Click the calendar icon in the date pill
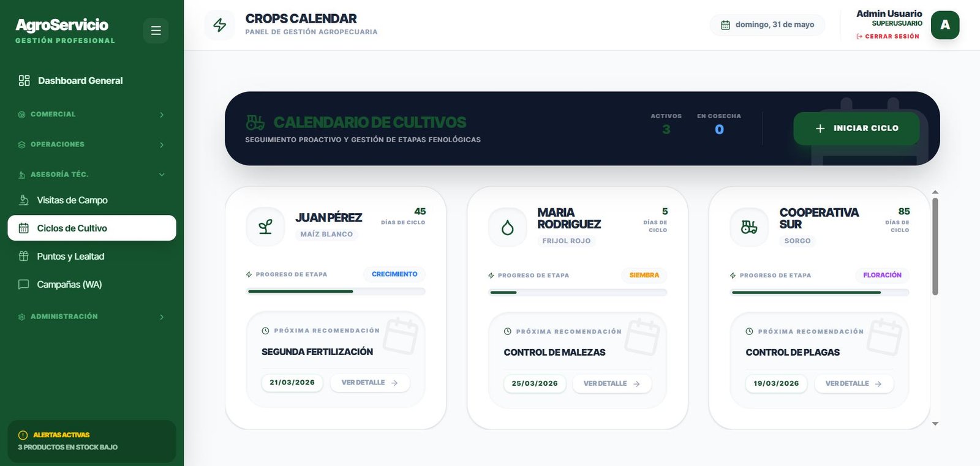 tap(725, 25)
